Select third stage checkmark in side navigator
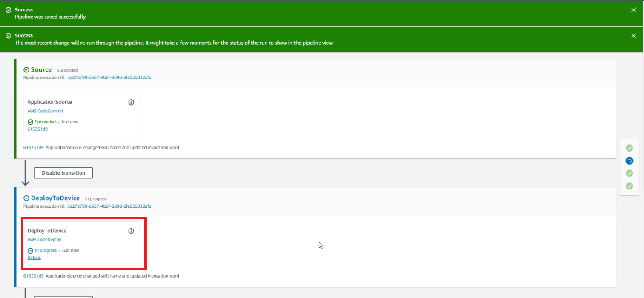This screenshot has height=298, width=644. point(629,173)
